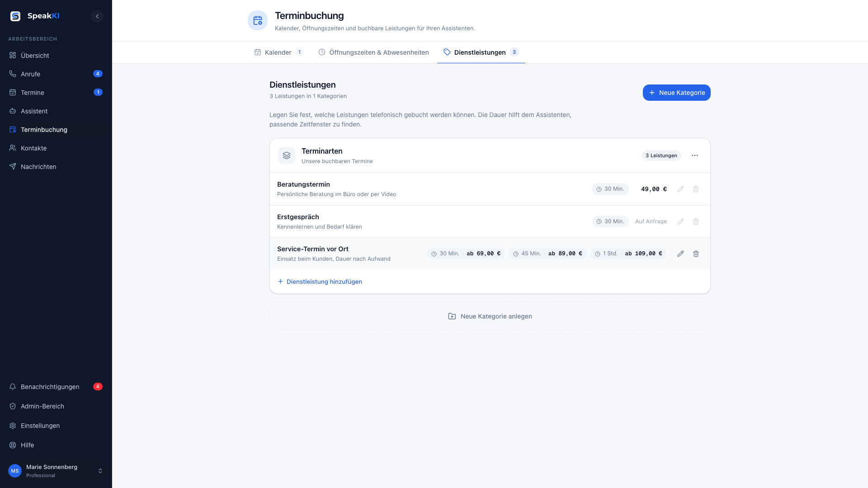The width and height of the screenshot is (868, 488).
Task: Open the Terminarten three-dots options menu
Action: click(695, 155)
